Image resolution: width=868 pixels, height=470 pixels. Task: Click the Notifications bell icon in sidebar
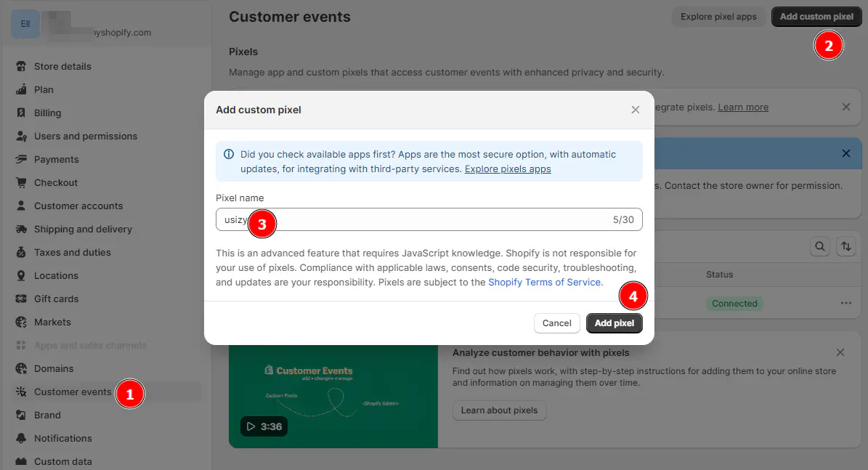[21, 438]
